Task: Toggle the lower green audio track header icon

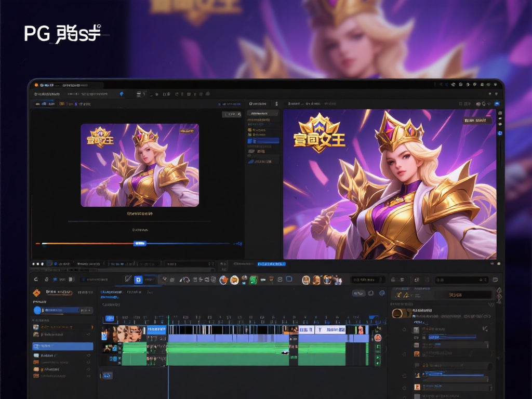Action: pos(112,358)
